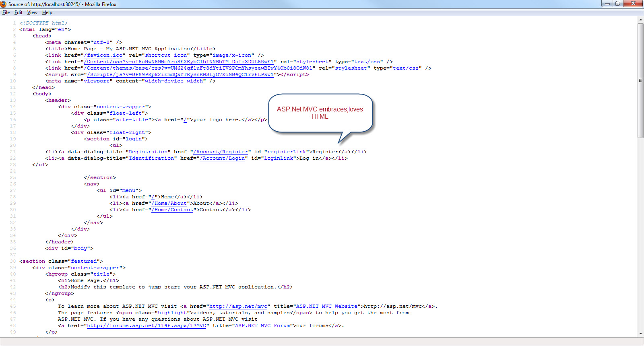Click the "utf-8" charset value
This screenshot has width=644, height=346.
(x=101, y=42)
